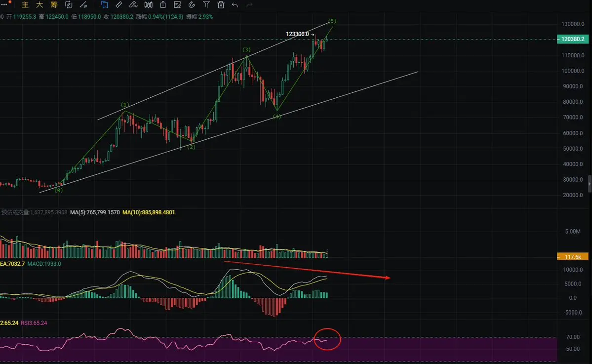The height and width of the screenshot is (364, 592).
Task: Delete drawings with trash icon
Action: click(221, 5)
